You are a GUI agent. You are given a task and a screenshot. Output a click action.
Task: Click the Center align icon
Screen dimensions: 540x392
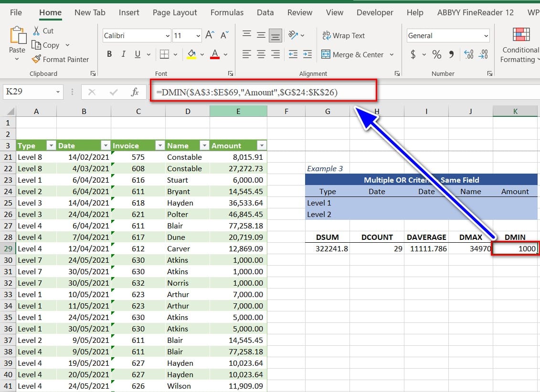coord(261,54)
